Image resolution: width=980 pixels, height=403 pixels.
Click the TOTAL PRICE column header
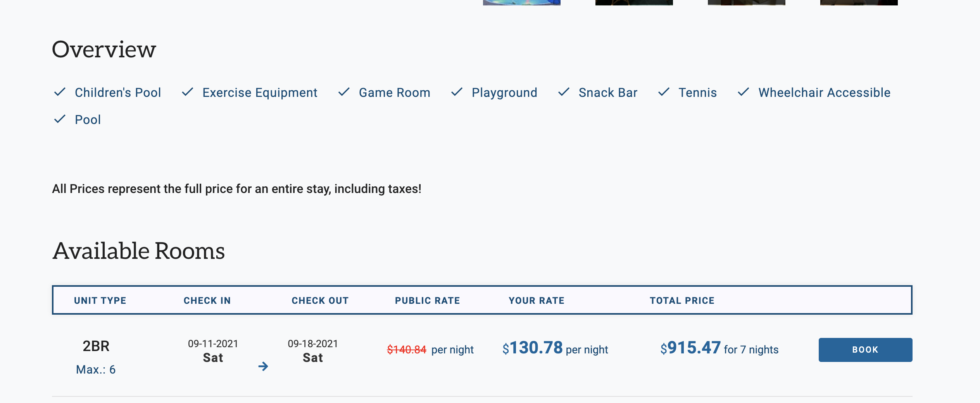click(682, 300)
